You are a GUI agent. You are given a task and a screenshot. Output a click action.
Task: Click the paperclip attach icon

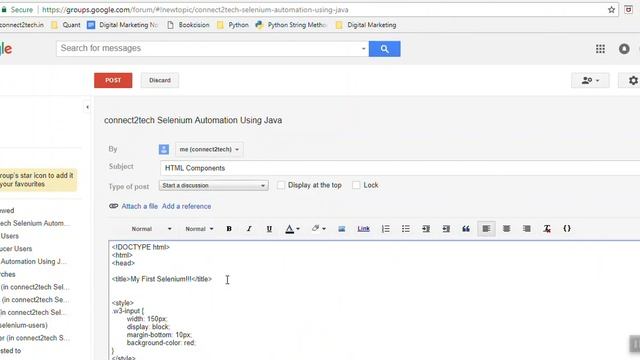pos(113,206)
